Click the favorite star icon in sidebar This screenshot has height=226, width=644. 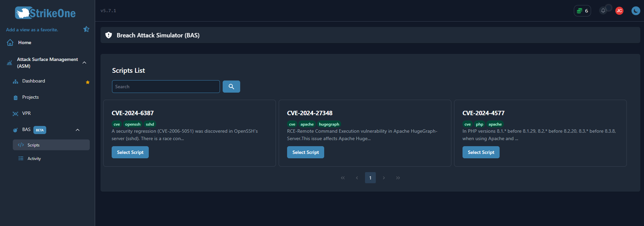[86, 29]
